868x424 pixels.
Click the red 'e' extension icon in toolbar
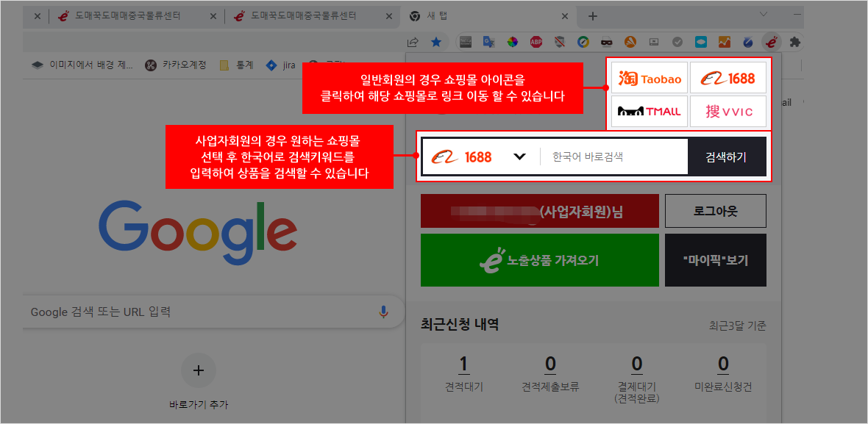pyautogui.click(x=771, y=43)
